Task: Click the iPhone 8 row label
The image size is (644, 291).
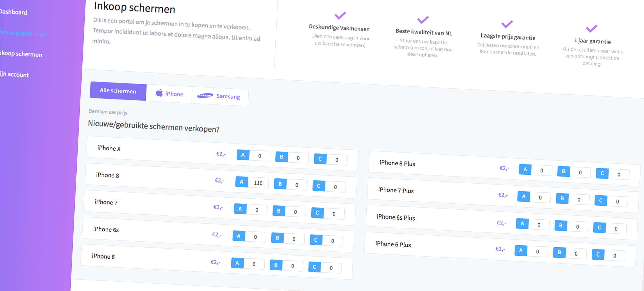Action: pyautogui.click(x=107, y=175)
